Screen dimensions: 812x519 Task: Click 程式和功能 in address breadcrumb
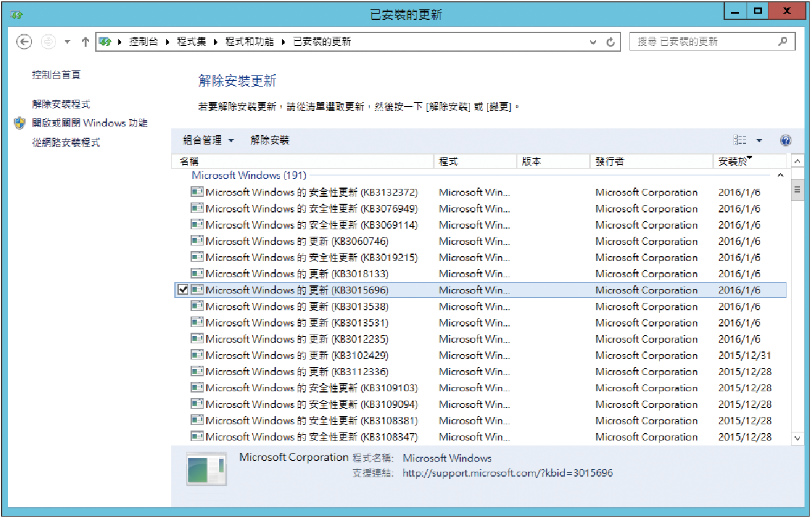pos(249,42)
